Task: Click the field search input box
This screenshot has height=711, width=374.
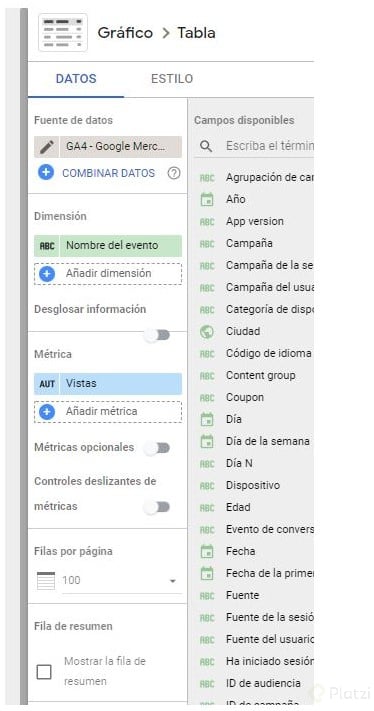Action: (269, 146)
